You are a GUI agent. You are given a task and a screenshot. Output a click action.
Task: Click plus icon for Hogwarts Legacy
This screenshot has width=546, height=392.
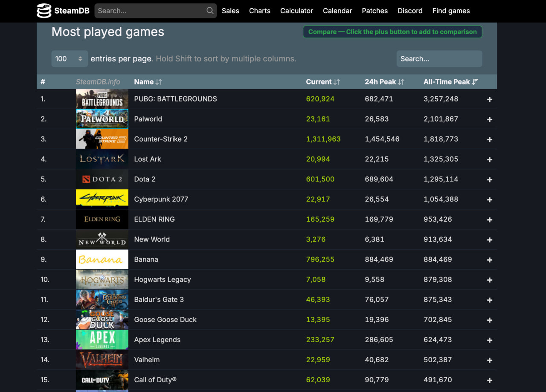tap(490, 280)
